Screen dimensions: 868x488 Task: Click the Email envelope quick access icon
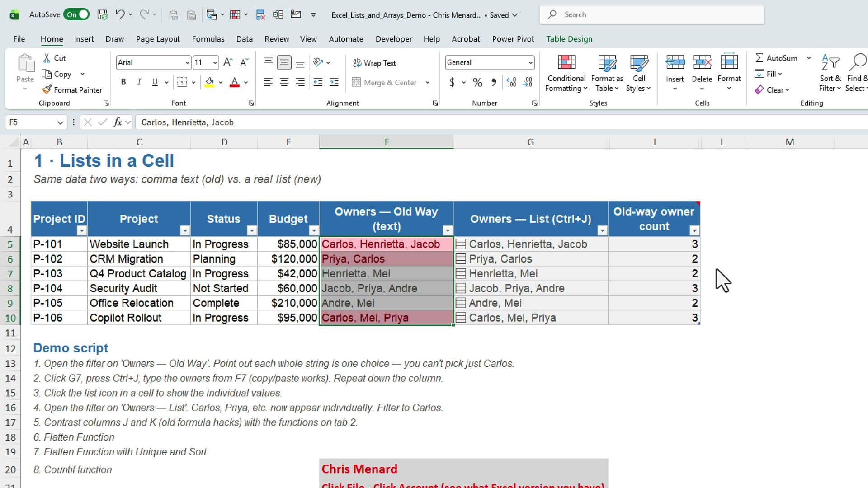296,14
